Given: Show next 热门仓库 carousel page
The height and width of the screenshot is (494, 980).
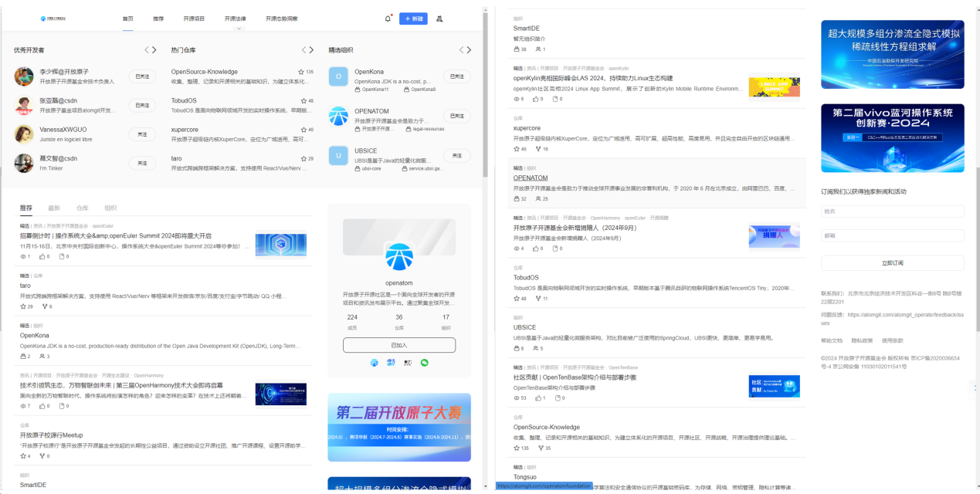Looking at the screenshot, I should coord(311,50).
